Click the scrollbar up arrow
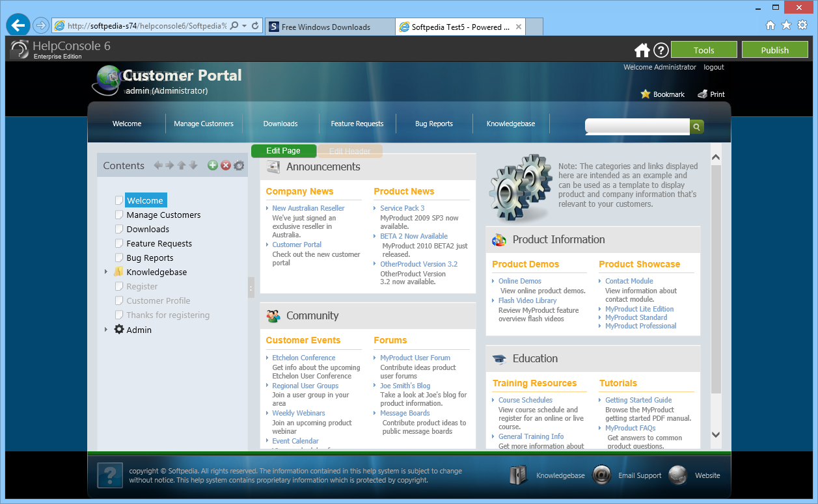Viewport: 818px width, 504px height. 716,157
